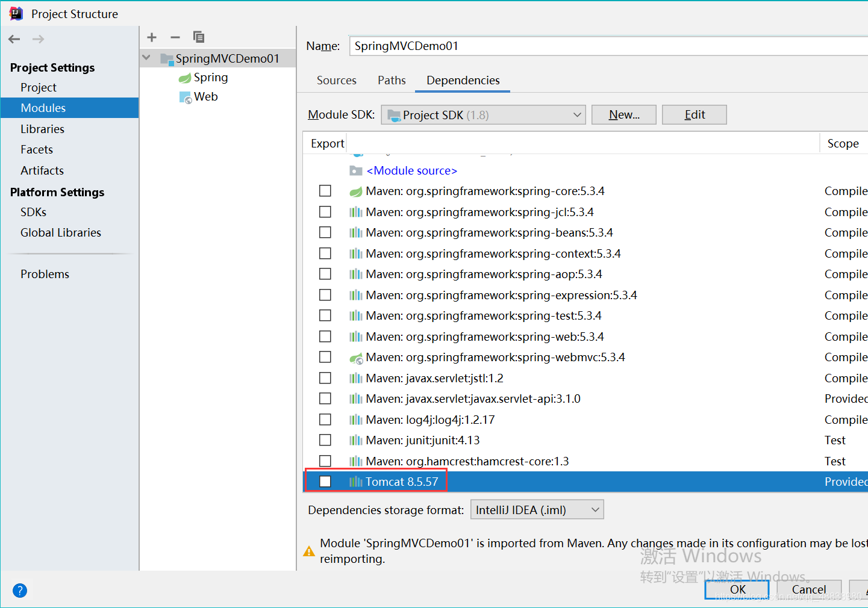This screenshot has height=608, width=868.
Task: Open the Module SDK dropdown
Action: 484,115
